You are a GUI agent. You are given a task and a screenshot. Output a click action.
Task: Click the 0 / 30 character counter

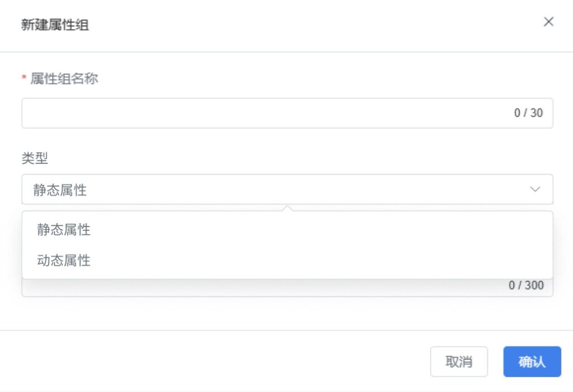click(x=528, y=113)
